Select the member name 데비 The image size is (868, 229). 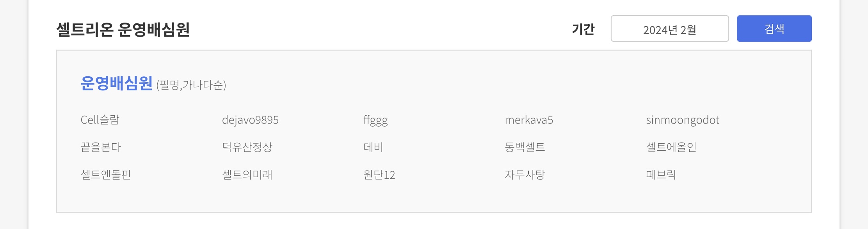(x=373, y=147)
